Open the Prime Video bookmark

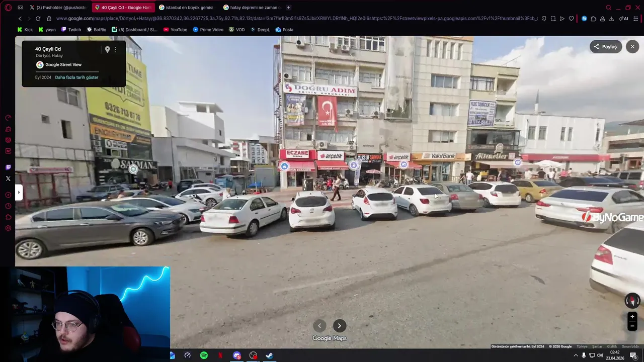pyautogui.click(x=208, y=30)
